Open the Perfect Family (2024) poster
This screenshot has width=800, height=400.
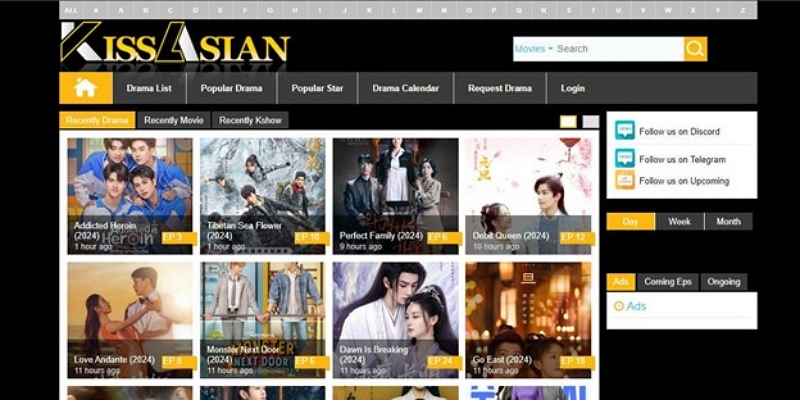pyautogui.click(x=395, y=196)
